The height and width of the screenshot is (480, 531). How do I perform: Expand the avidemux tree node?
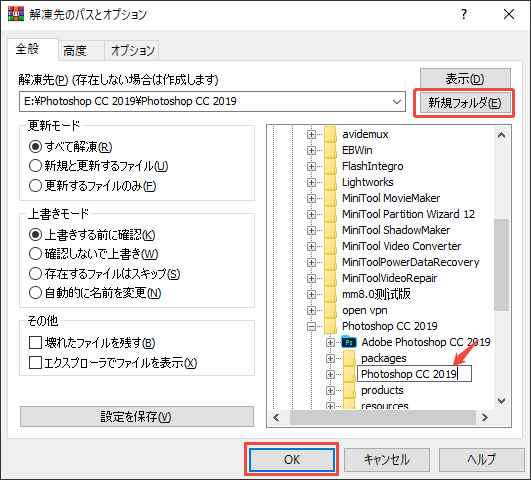(311, 134)
